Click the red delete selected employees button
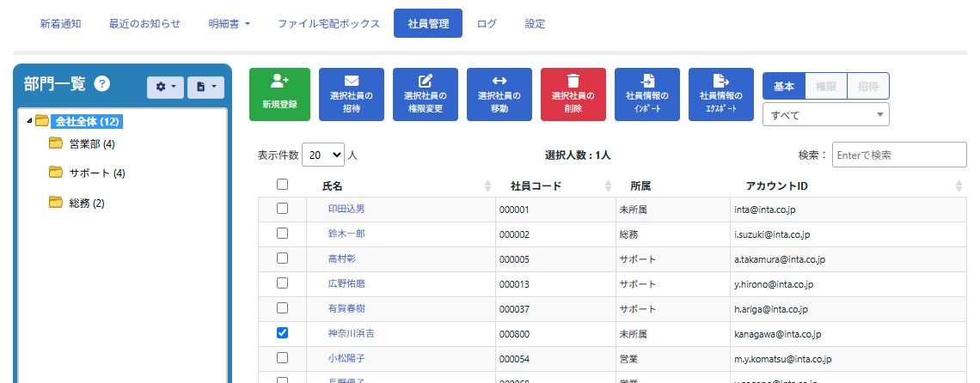The width and height of the screenshot is (980, 383). (573, 94)
